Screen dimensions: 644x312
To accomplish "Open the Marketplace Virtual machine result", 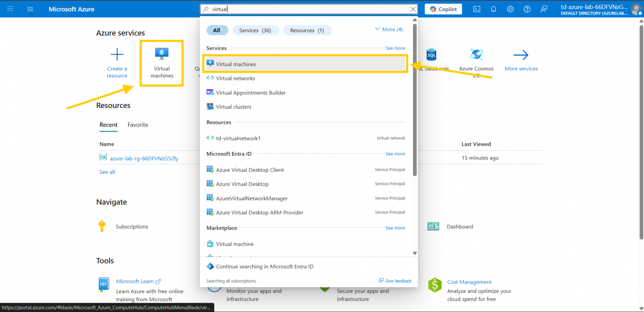I will 305,244.
